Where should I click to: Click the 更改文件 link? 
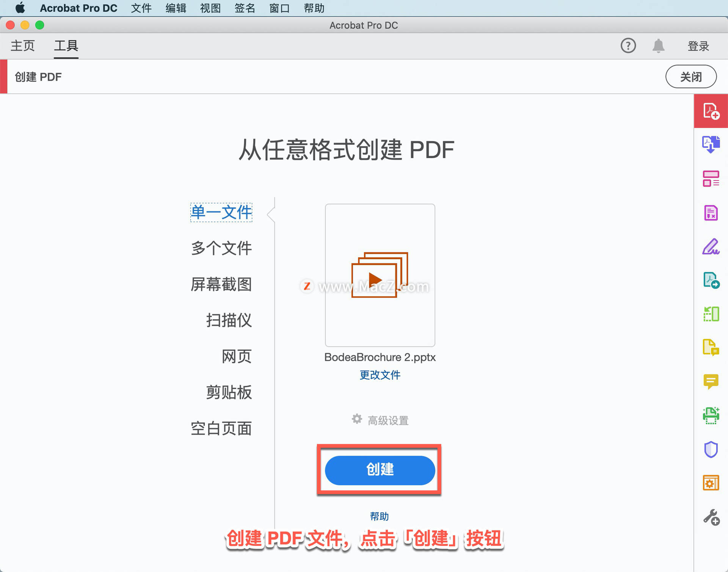[380, 375]
